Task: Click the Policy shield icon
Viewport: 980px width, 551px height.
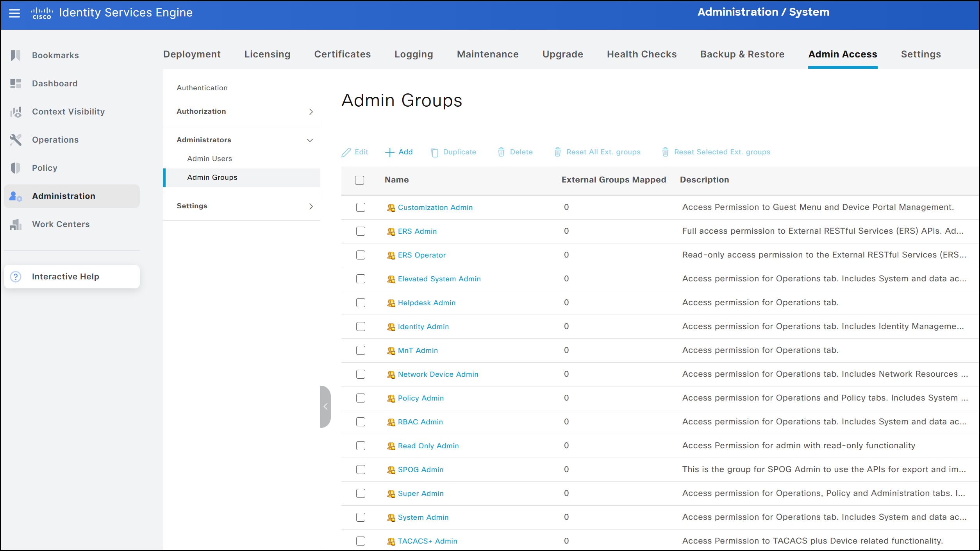Action: coord(16,168)
